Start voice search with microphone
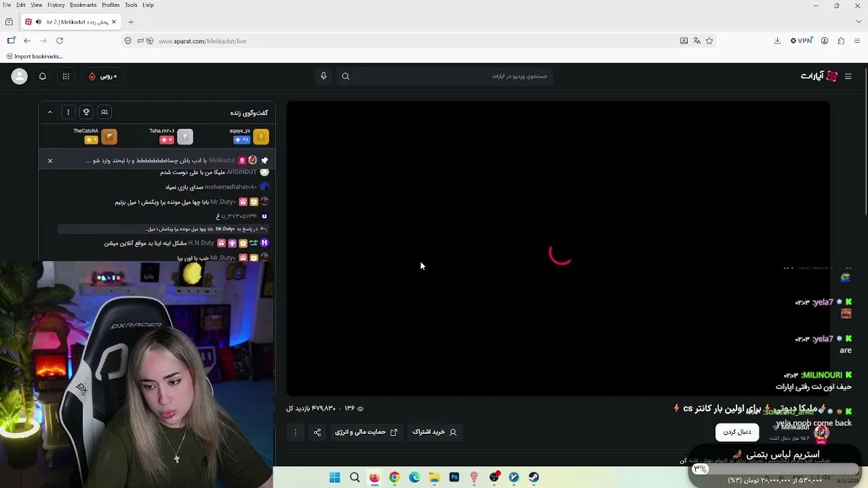The image size is (868, 488). click(x=323, y=76)
